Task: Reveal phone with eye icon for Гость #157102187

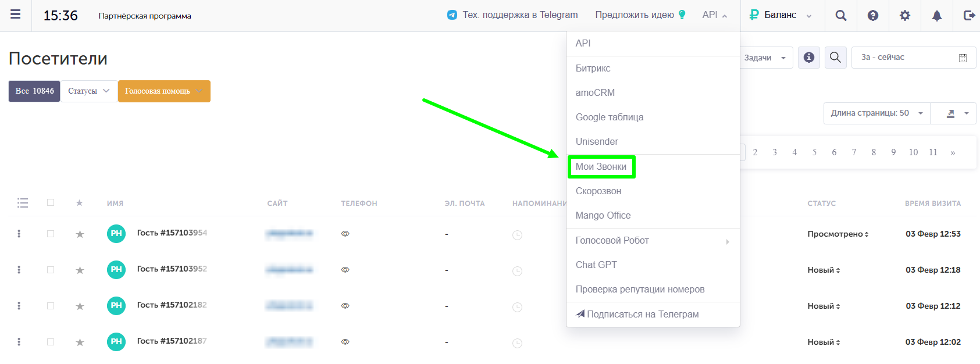Action: pos(345,342)
